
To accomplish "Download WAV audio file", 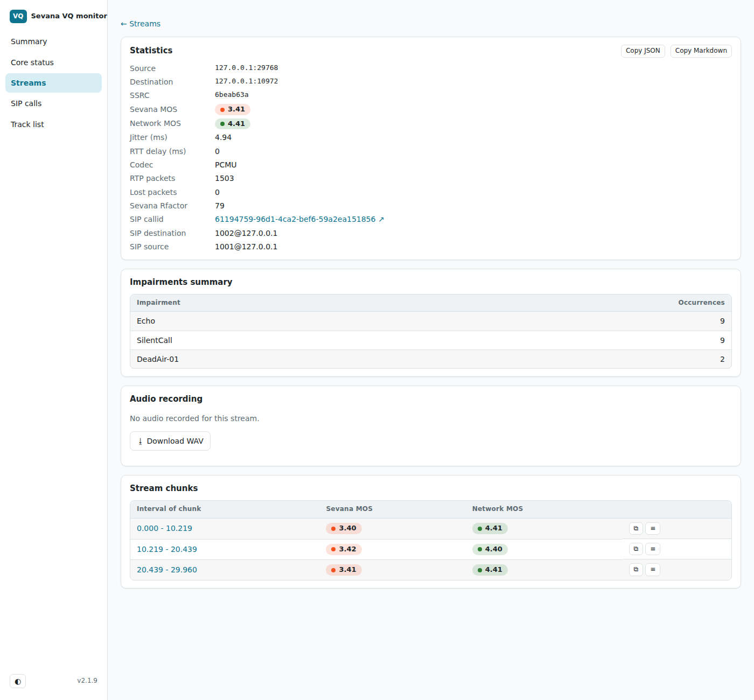I will [x=170, y=441].
